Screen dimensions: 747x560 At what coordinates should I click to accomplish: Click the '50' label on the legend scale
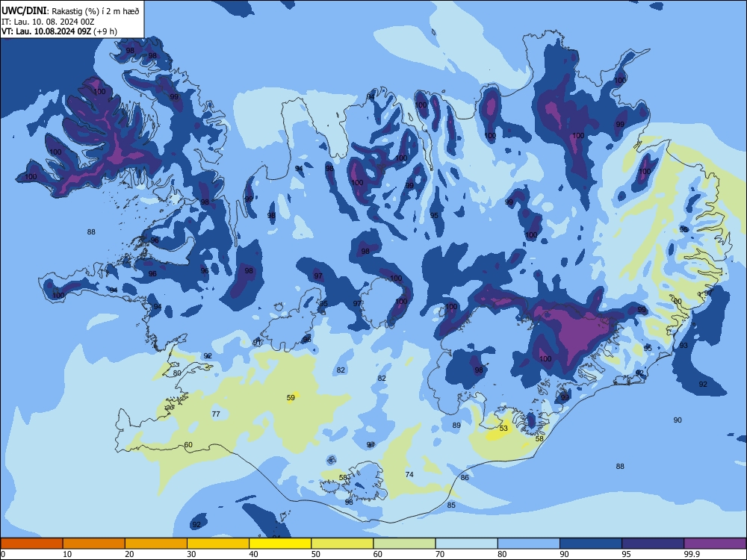click(x=316, y=554)
